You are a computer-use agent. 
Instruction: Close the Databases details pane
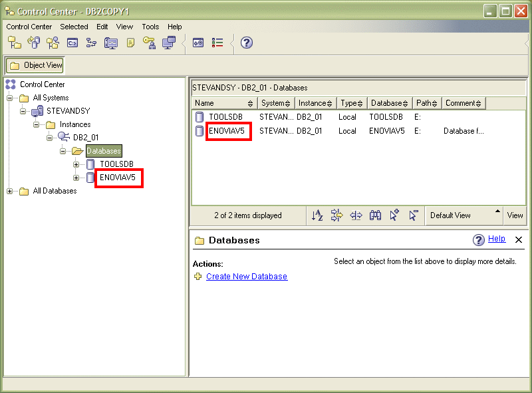tap(519, 239)
